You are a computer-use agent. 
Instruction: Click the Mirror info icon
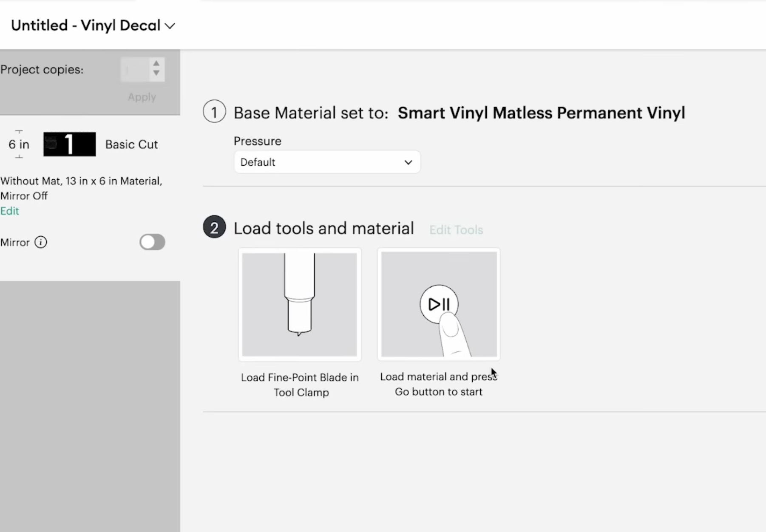(40, 242)
